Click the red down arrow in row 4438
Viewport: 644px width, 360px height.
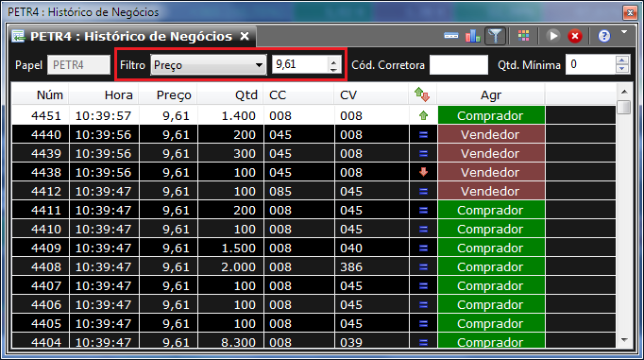tap(423, 172)
